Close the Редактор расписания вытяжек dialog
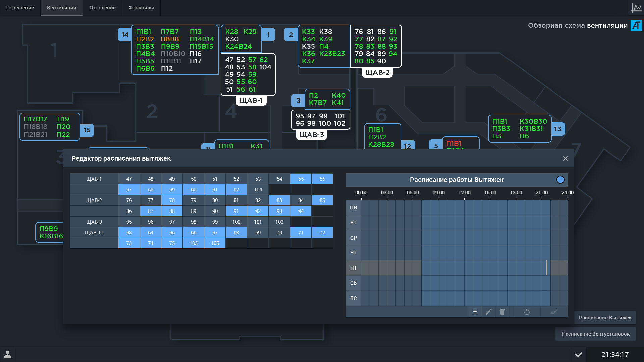 coord(565,158)
